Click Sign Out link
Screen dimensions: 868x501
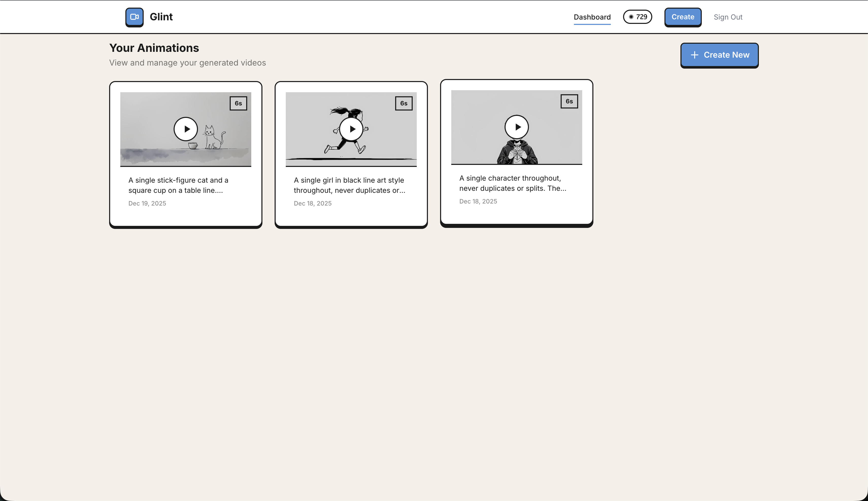(728, 17)
